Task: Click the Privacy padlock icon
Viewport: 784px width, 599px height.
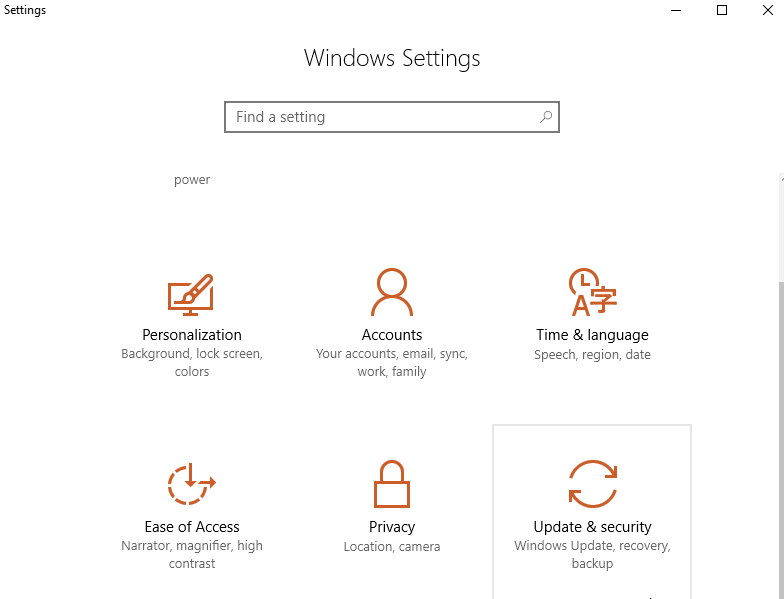Action: pyautogui.click(x=391, y=486)
